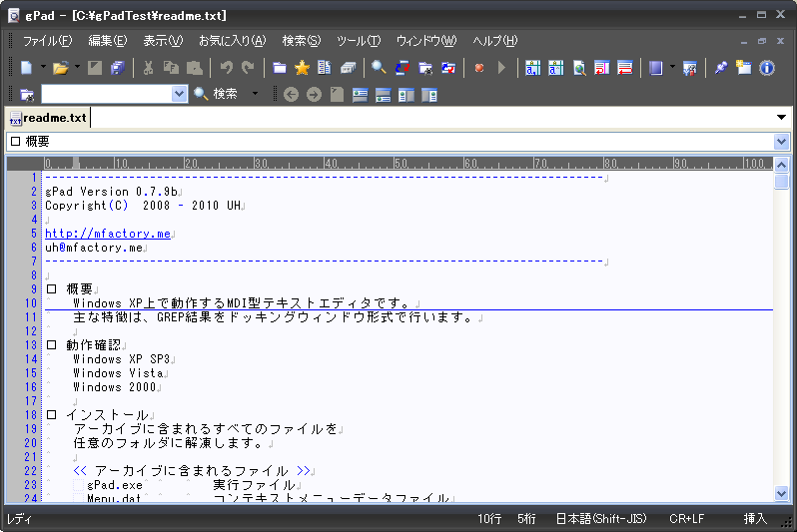Viewport: 797px width, 532px height.
Task: Click the blue Info about icon
Action: pyautogui.click(x=767, y=68)
